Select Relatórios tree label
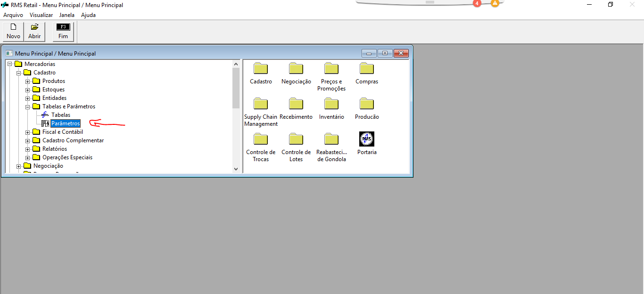644x294 pixels. click(x=55, y=149)
